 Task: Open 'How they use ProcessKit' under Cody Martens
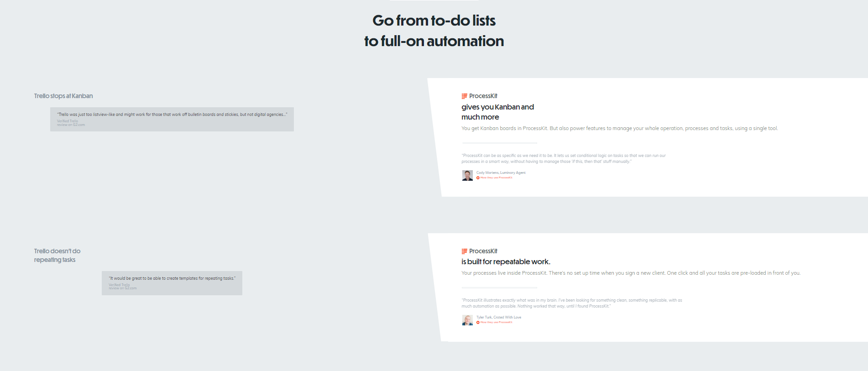click(497, 178)
